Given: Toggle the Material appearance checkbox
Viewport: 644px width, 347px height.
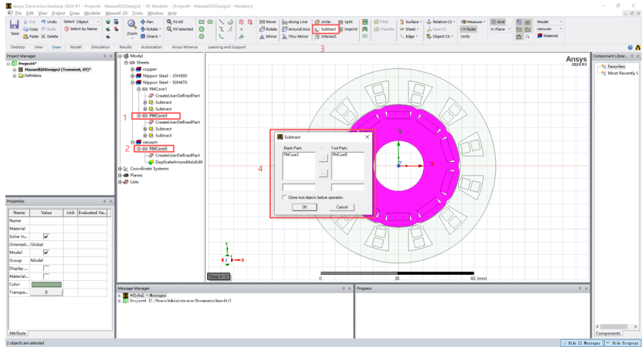Looking at the screenshot, I should click(46, 276).
